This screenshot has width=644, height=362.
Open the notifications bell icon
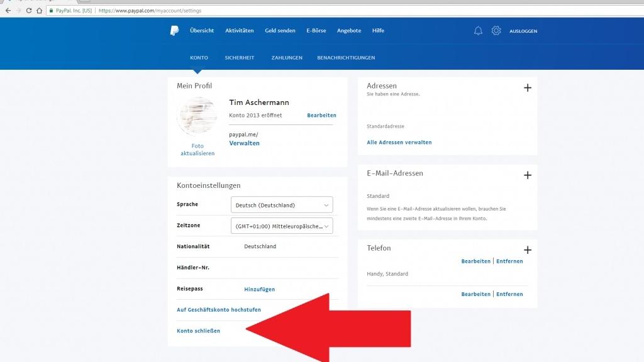[x=478, y=30]
